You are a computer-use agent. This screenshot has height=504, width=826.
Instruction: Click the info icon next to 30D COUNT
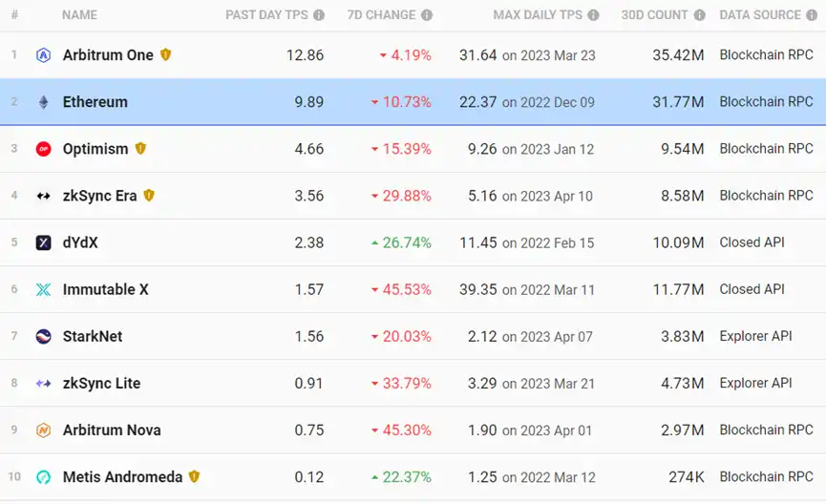click(699, 15)
